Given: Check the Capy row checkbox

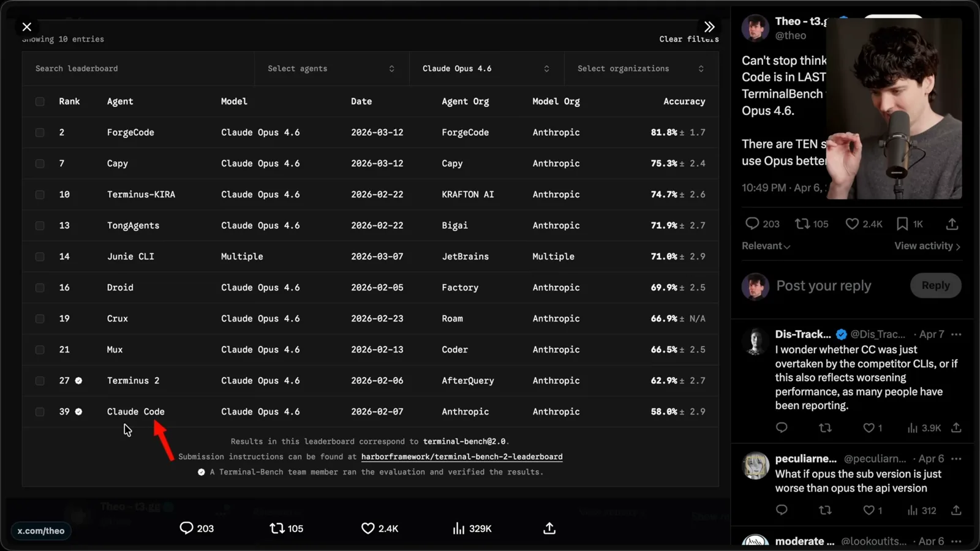Looking at the screenshot, I should coord(40,163).
